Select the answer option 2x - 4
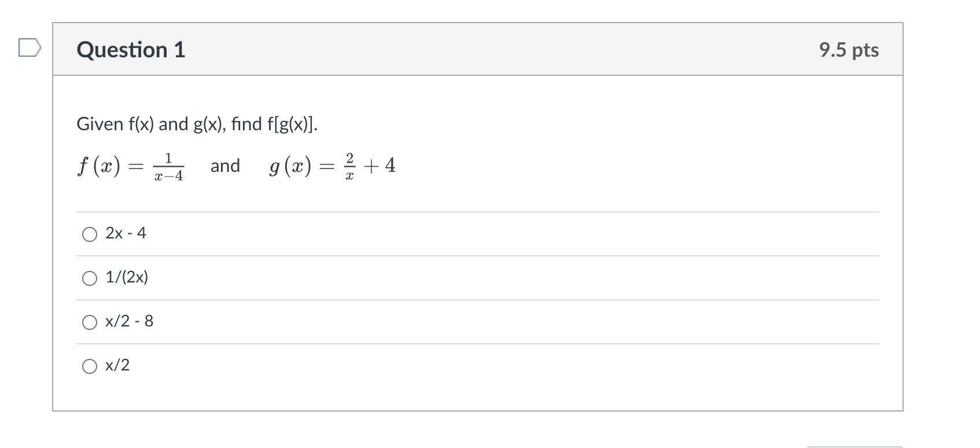The image size is (980, 448). (x=90, y=234)
